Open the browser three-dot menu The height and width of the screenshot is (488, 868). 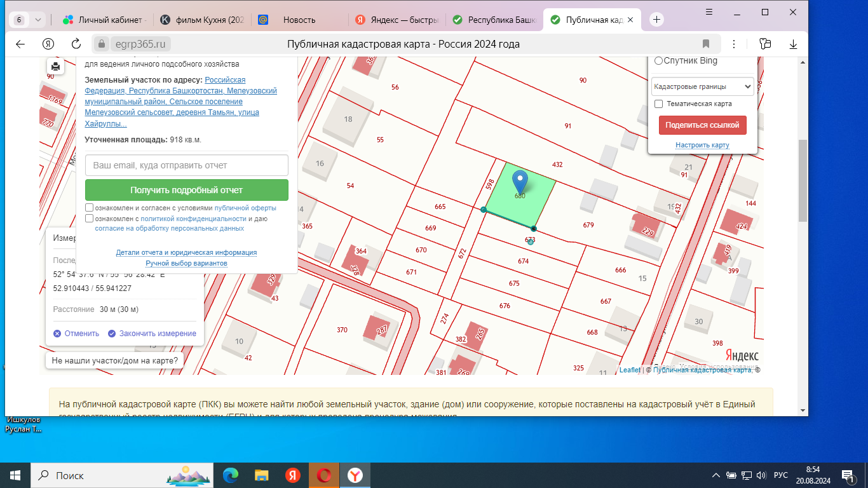tap(734, 44)
